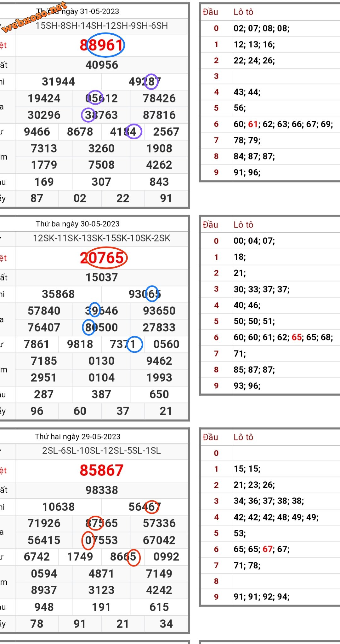Image resolution: width=340 pixels, height=644 pixels.
Task: Tap the third prize number 19424
Action: (44, 98)
